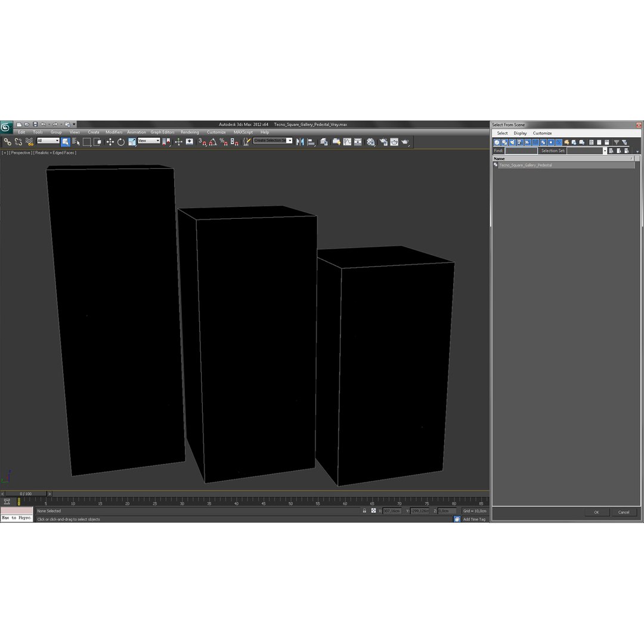Click the Save File icon in Quick Access toolbar

click(x=35, y=125)
